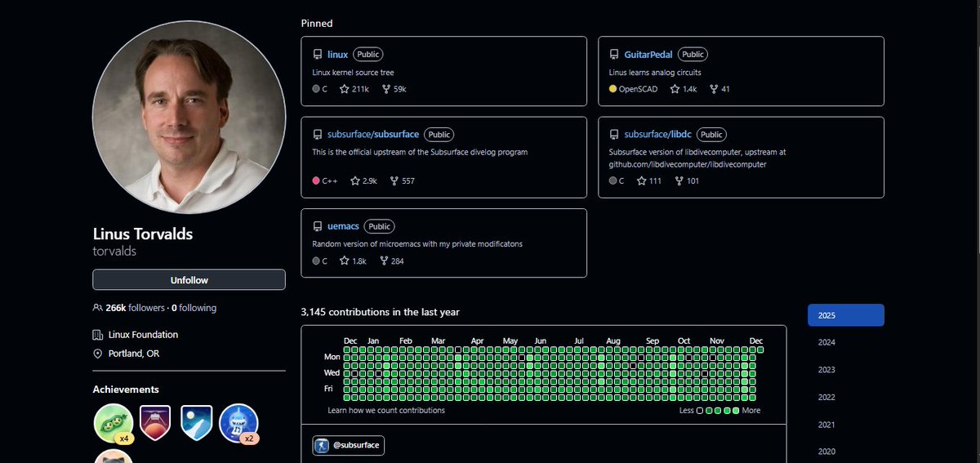
Task: View the 0 following list
Action: pos(194,308)
